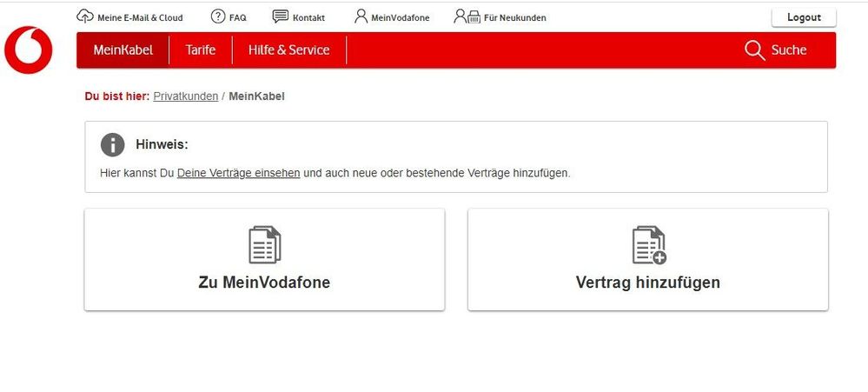Open the Hilfe & Service menu
This screenshot has height=392, width=868.
tap(289, 50)
